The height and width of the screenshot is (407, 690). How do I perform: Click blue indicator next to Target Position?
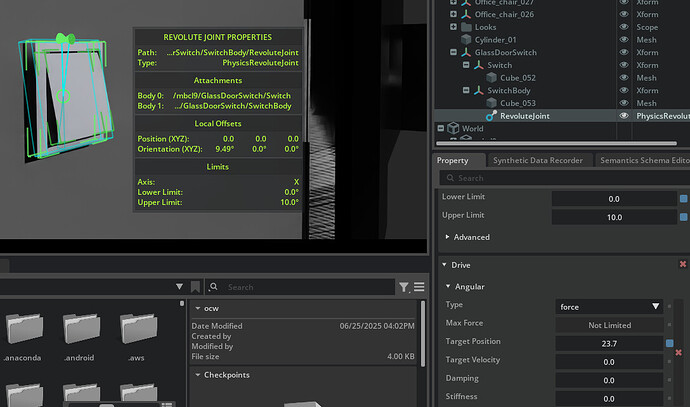coord(669,343)
